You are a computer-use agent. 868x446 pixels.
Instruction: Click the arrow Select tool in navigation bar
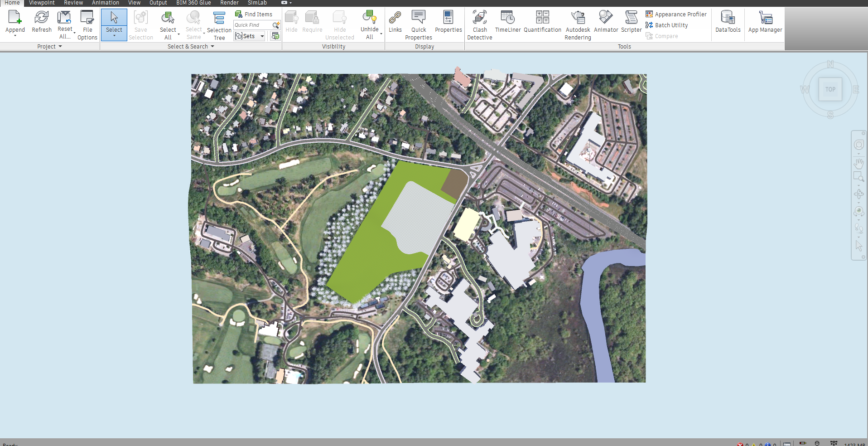coord(858,246)
